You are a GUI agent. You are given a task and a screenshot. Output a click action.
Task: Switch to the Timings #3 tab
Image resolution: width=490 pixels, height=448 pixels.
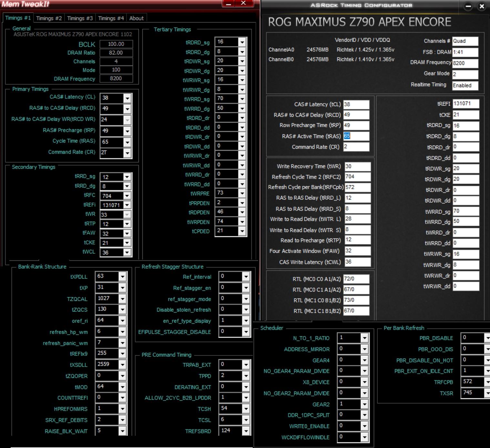(x=80, y=18)
